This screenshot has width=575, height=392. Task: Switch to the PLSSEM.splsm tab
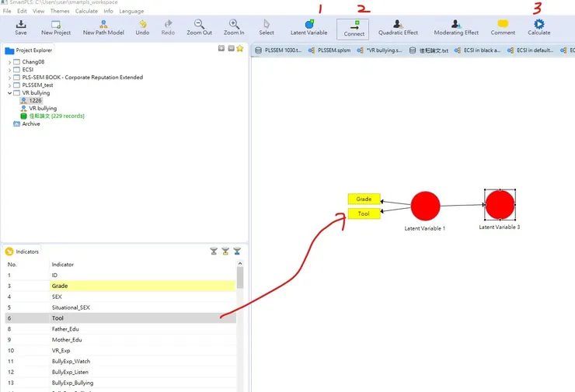click(329, 50)
